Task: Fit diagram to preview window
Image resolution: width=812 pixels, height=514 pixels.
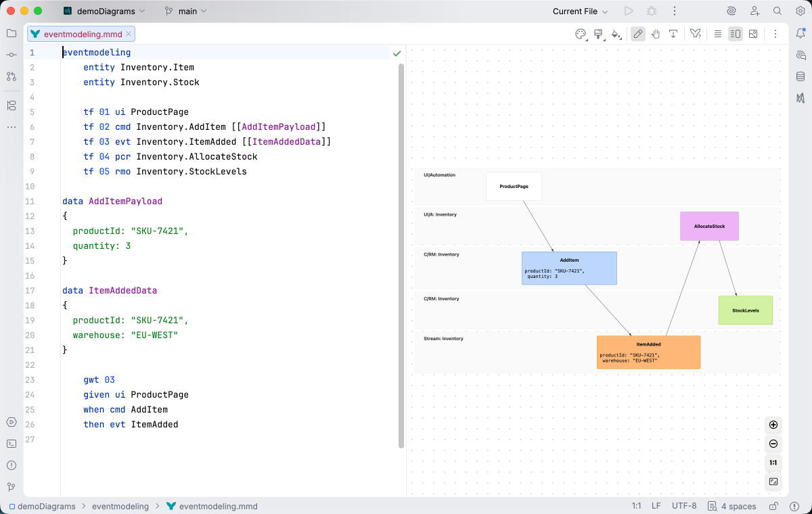Action: [773, 482]
